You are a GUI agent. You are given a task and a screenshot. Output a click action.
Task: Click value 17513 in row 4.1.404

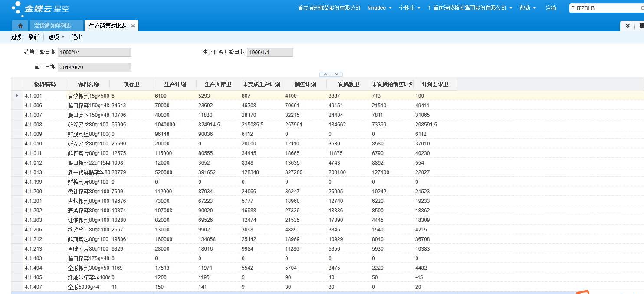(x=162, y=268)
